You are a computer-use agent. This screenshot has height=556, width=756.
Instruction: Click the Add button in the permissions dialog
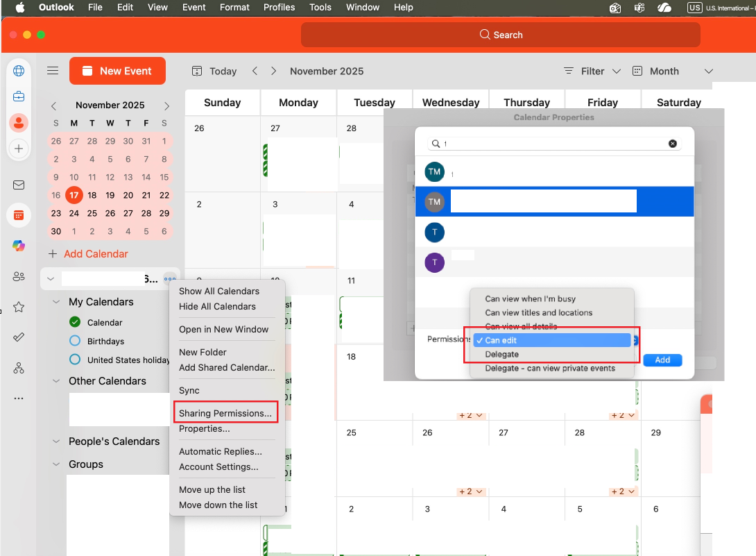tap(662, 360)
